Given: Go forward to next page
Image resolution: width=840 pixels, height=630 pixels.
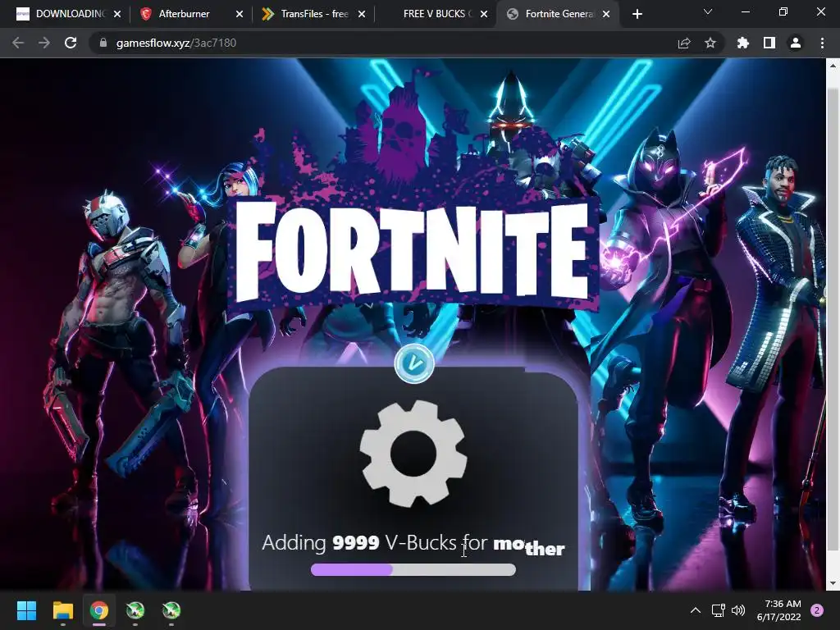Looking at the screenshot, I should point(44,43).
